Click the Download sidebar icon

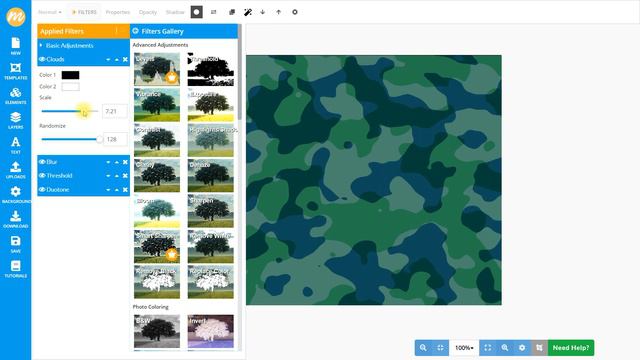[16, 220]
